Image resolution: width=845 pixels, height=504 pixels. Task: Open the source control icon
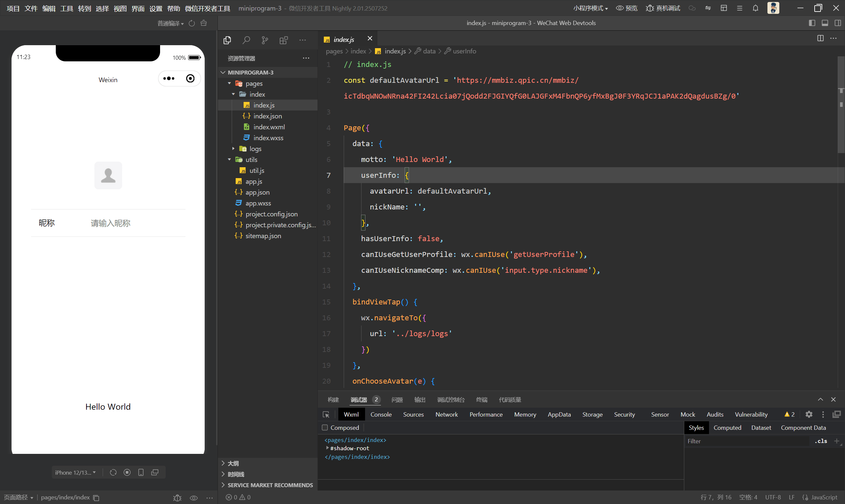[x=265, y=41]
